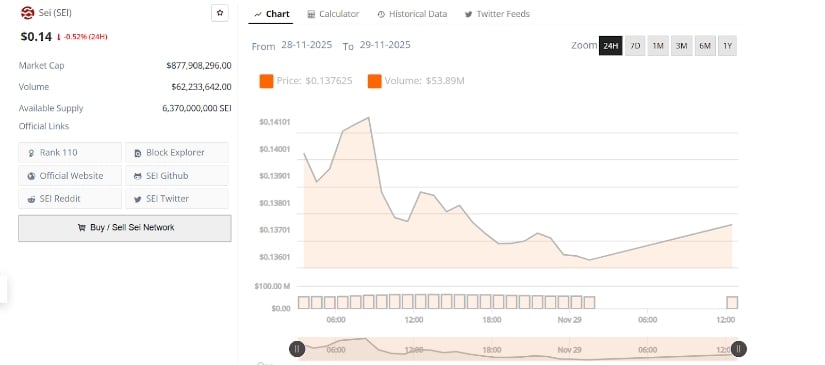Select the 1Y zoom range

[727, 46]
